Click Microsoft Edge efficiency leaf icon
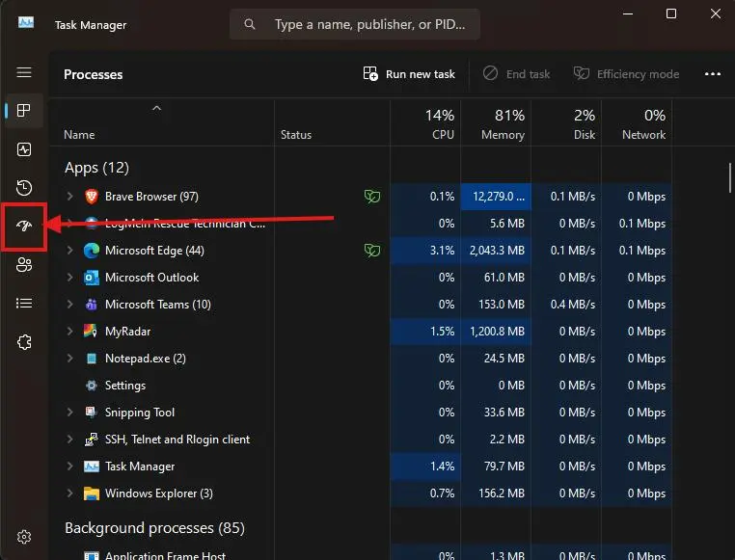 coord(372,251)
